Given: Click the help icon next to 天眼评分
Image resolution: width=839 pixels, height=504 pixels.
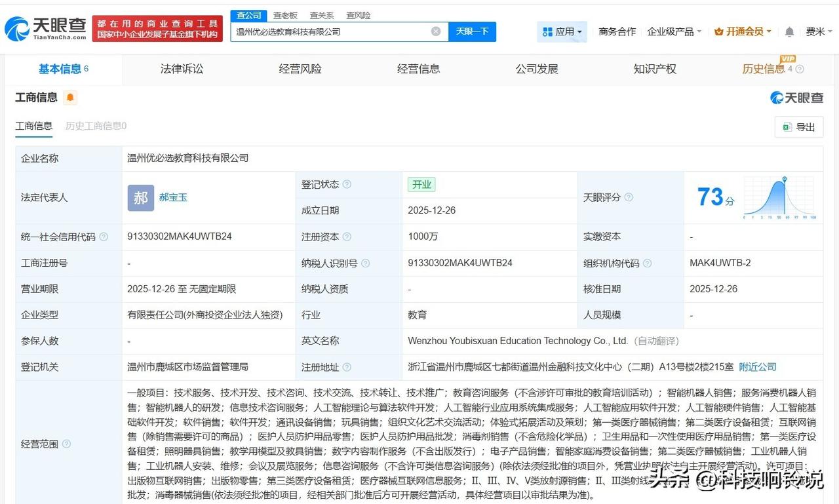Looking at the screenshot, I should point(629,197).
